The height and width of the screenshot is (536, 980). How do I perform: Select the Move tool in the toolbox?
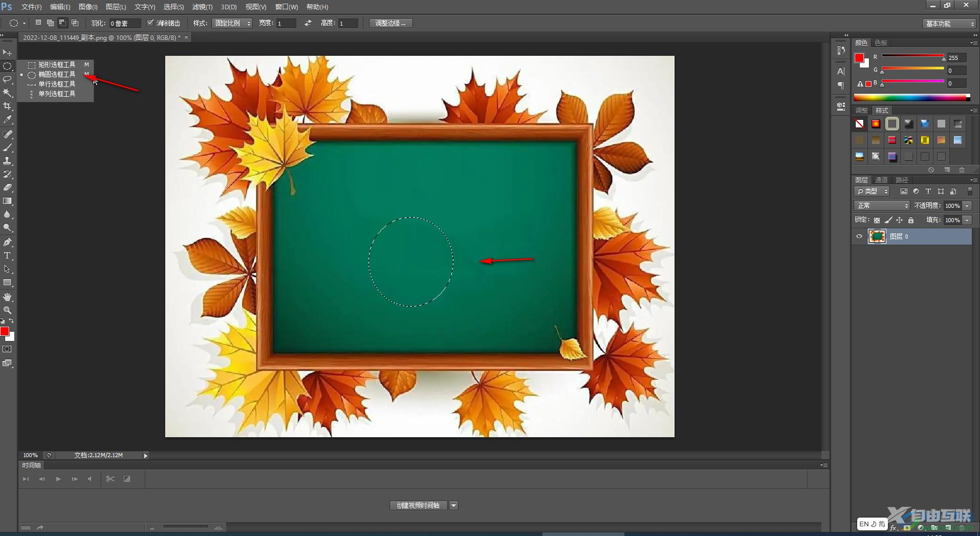point(7,53)
